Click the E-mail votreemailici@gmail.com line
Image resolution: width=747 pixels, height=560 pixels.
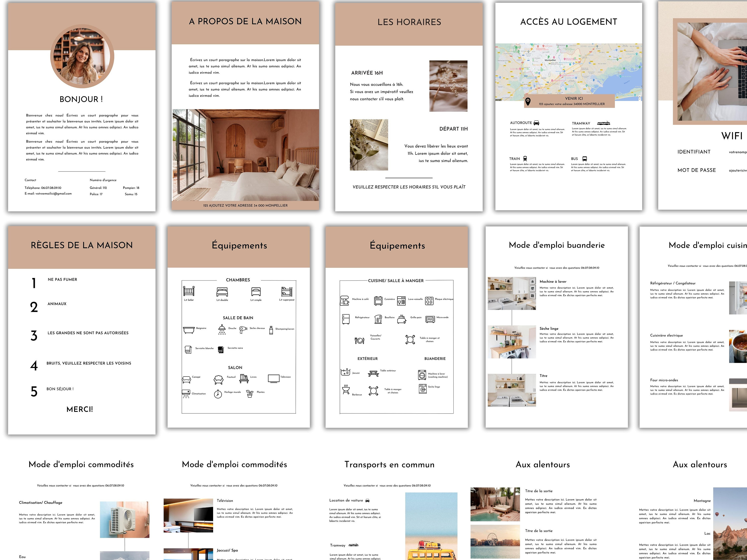pos(48,194)
